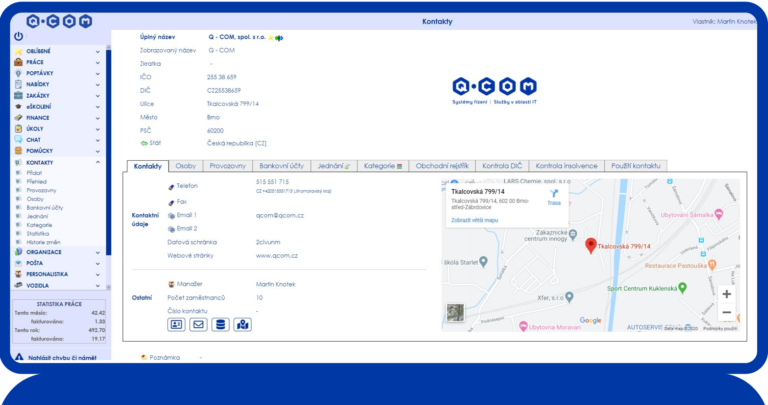Expand the Finance menu chevron

tap(97, 118)
